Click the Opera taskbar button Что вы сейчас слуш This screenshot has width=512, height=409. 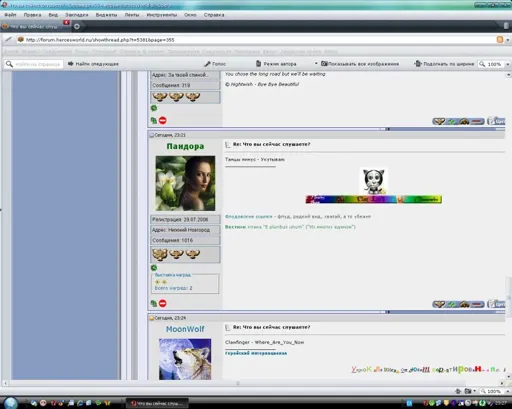(157, 404)
